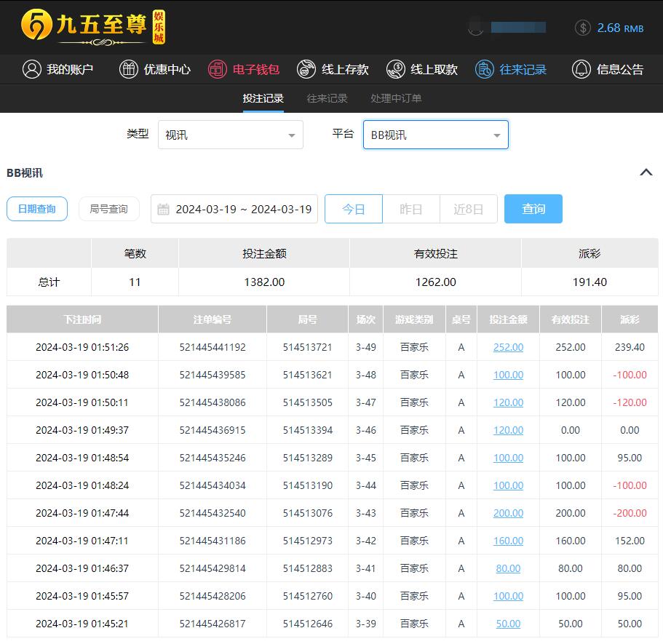Click the 电子钱包 wallet icon
This screenshot has width=663, height=644.
(x=218, y=69)
